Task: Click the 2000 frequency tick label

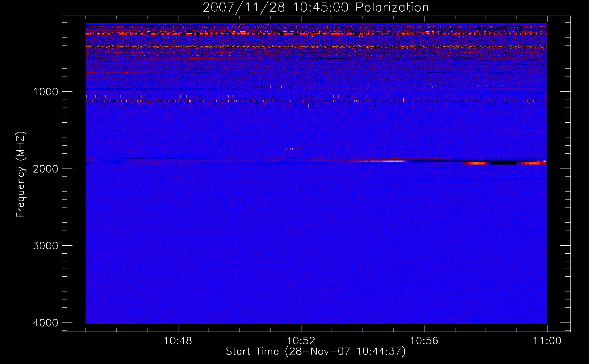Action: click(x=46, y=169)
